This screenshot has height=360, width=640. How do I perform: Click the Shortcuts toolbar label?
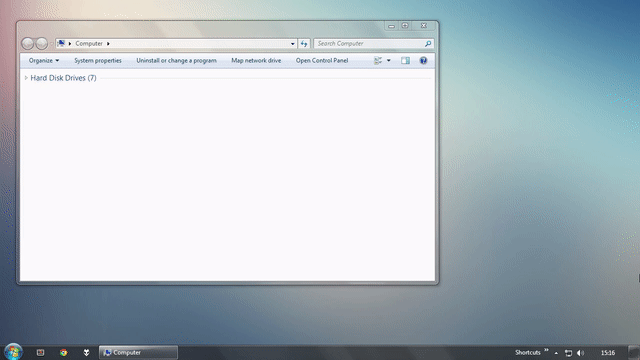(x=527, y=352)
